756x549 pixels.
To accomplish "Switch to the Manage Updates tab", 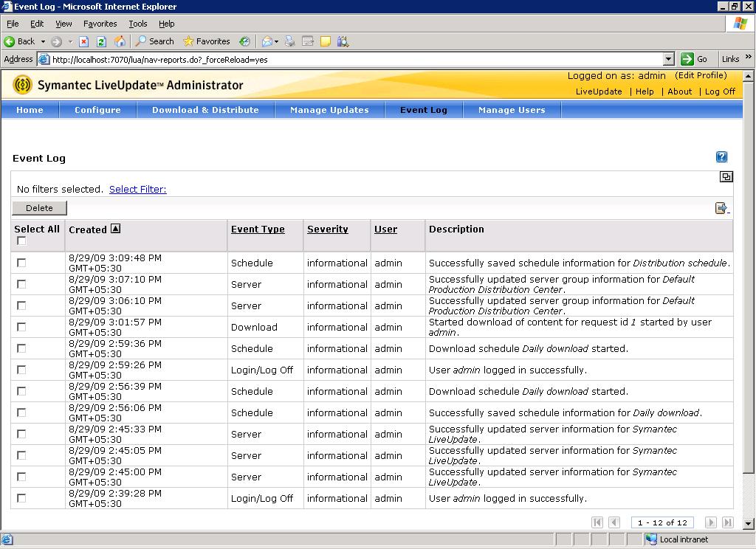I will click(329, 110).
